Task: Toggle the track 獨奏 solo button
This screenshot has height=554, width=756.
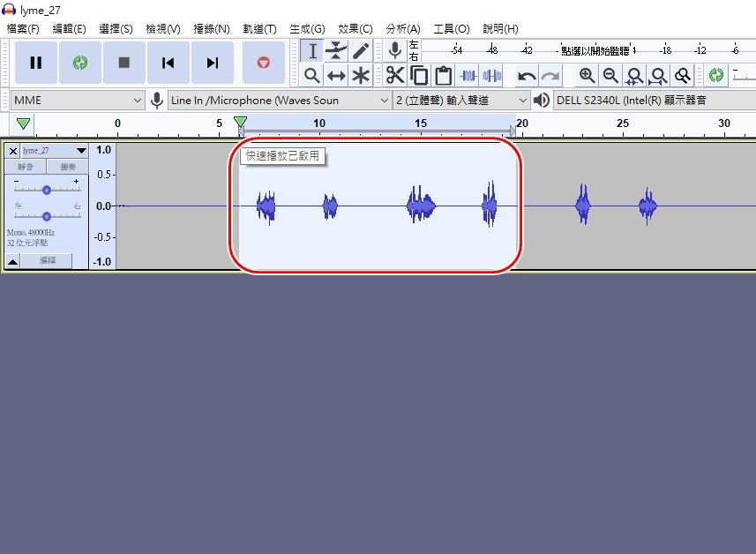Action: coord(68,167)
